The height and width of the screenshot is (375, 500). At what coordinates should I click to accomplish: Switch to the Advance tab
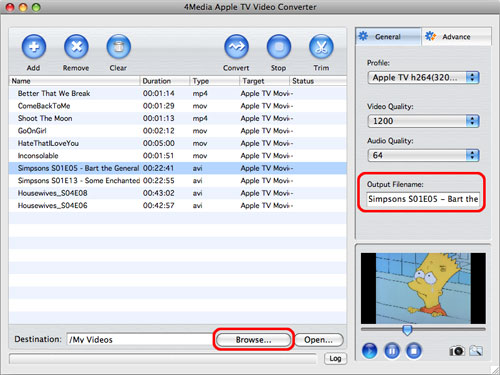click(x=456, y=36)
